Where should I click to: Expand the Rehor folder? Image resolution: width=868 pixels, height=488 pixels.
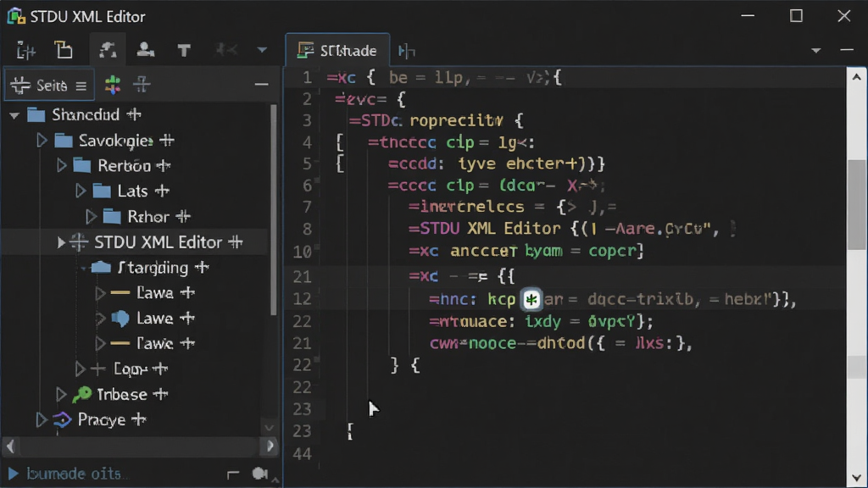92,216
